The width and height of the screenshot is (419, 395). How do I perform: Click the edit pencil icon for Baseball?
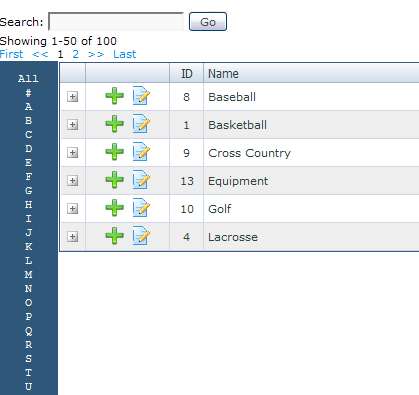[x=141, y=96]
